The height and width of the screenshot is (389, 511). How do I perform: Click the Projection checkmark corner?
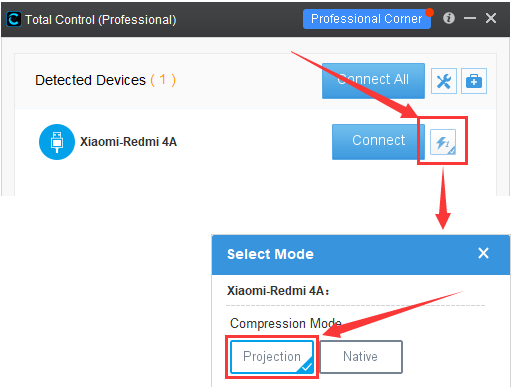306,366
